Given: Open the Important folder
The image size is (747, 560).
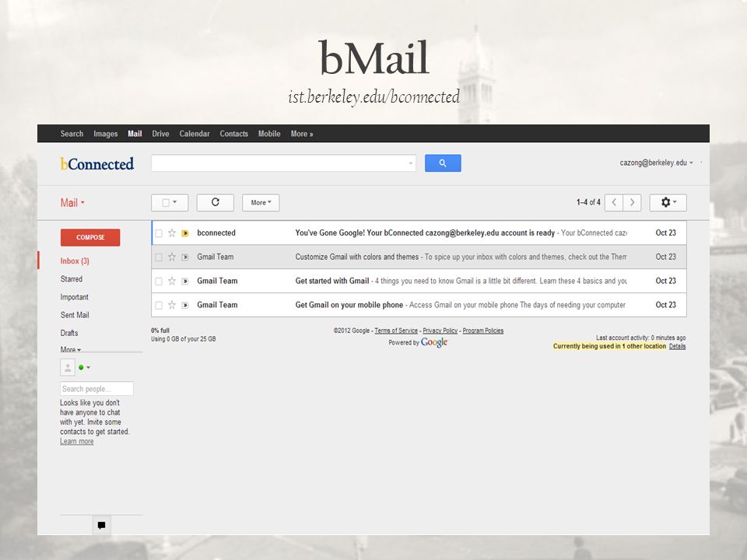Looking at the screenshot, I should (x=75, y=297).
